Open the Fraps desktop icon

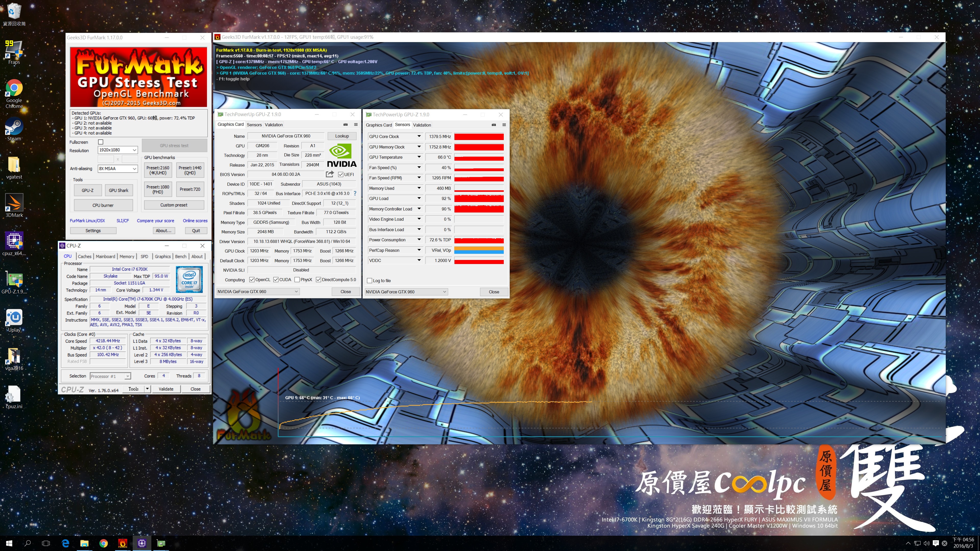point(14,52)
